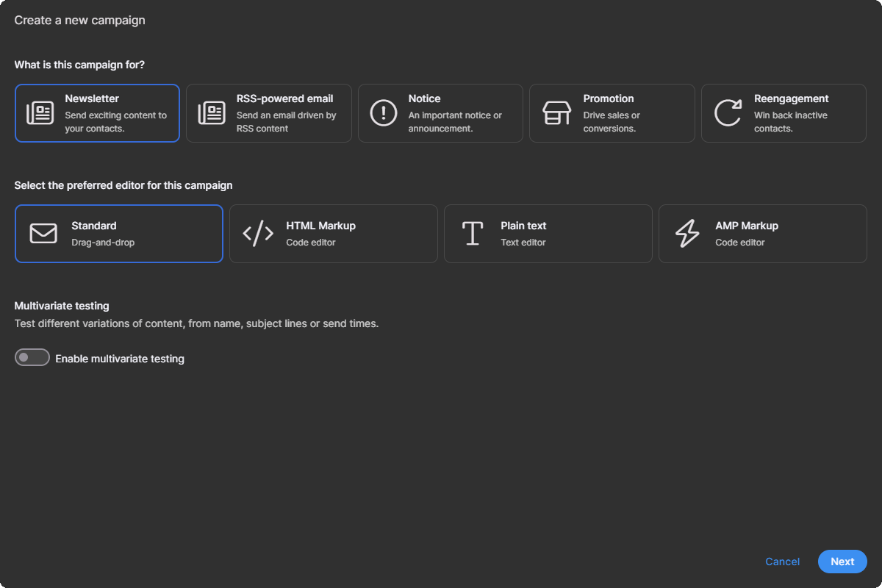The image size is (882, 588).
Task: Click the Reengagement refresh arrow icon
Action: [x=727, y=112]
